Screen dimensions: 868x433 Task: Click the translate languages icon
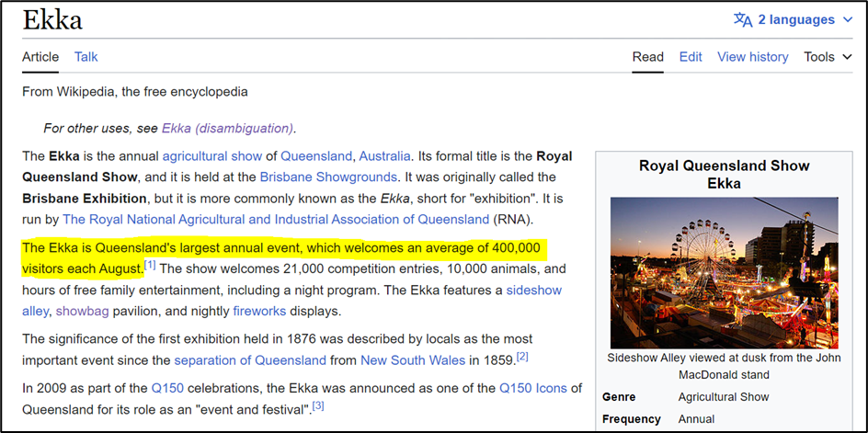click(x=743, y=19)
